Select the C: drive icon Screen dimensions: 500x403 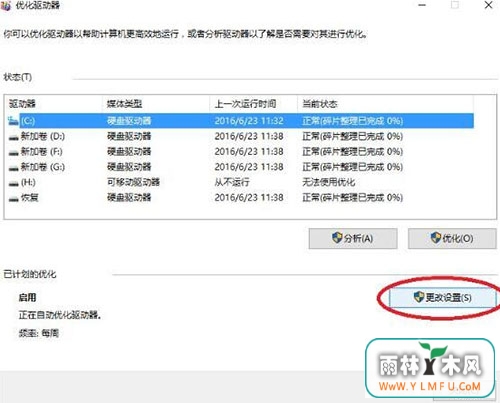pos(13,120)
